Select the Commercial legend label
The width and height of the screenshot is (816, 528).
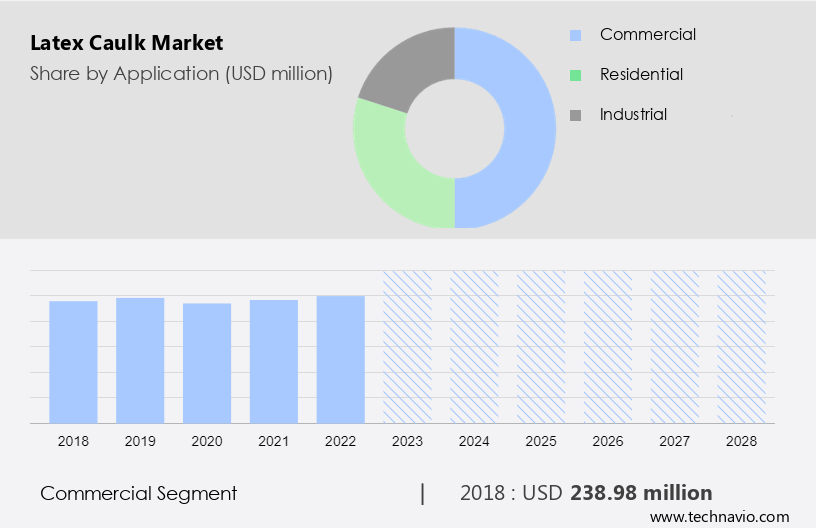point(647,35)
